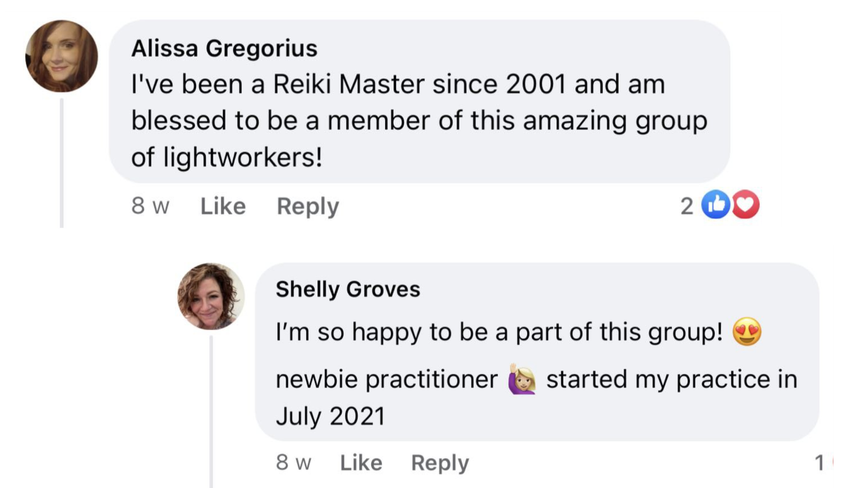This screenshot has width=868, height=488.
Task: Click the raising-hand emoji in Shelly's comment
Action: [x=522, y=378]
